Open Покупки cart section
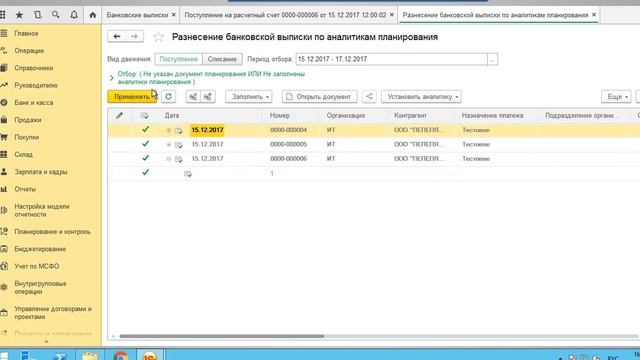This screenshot has width=640, height=360. tap(27, 137)
